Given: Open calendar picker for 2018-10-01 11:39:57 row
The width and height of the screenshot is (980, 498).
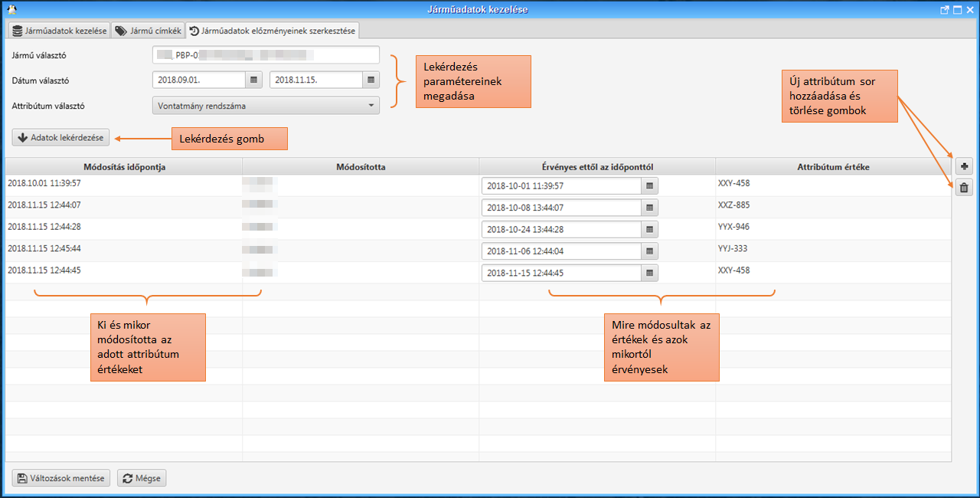Looking at the screenshot, I should pos(649,185).
